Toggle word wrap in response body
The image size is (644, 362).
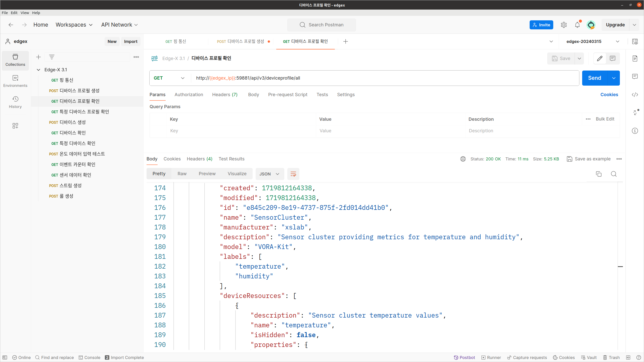pyautogui.click(x=293, y=174)
